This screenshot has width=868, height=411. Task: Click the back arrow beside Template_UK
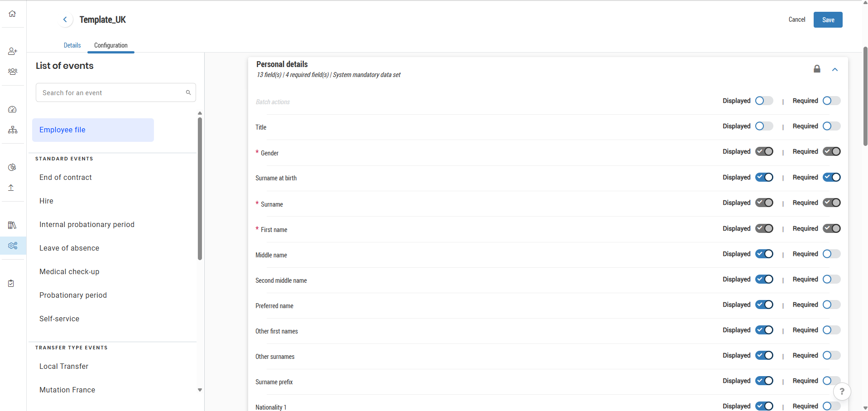point(65,19)
